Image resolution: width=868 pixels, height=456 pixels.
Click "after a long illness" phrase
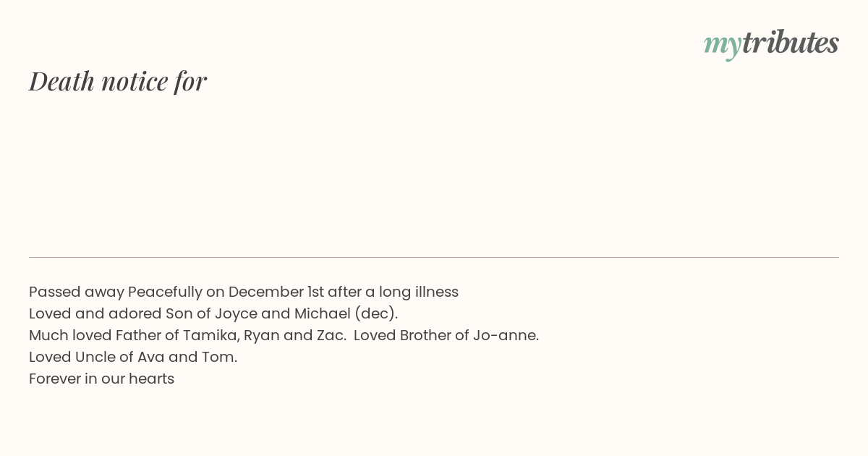393,292
